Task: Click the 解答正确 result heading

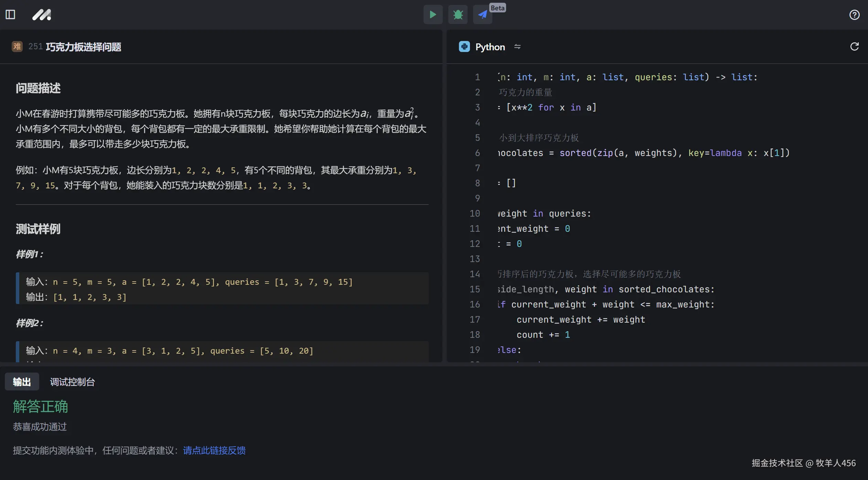Action: coord(40,406)
